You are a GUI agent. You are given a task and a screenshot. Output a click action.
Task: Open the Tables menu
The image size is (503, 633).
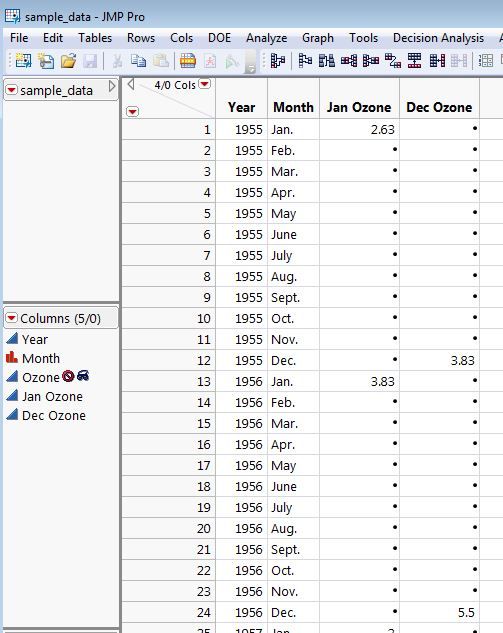click(x=95, y=38)
